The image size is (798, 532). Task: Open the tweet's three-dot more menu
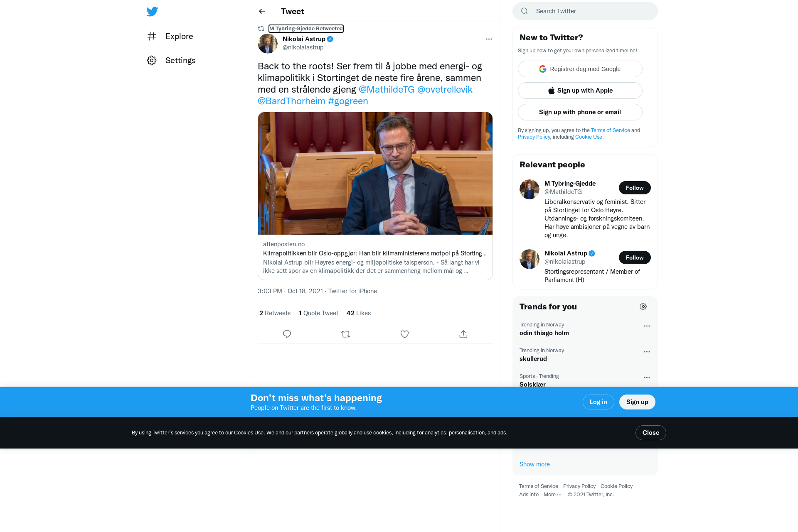(x=489, y=39)
